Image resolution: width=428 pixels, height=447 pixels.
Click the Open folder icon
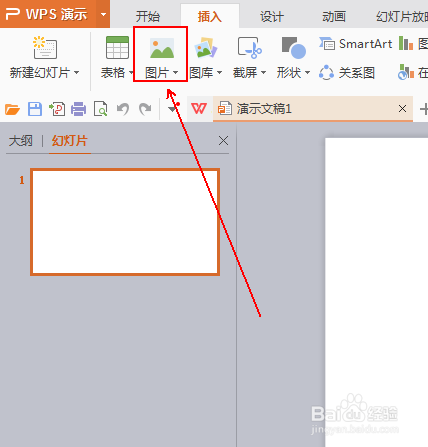pos(12,109)
